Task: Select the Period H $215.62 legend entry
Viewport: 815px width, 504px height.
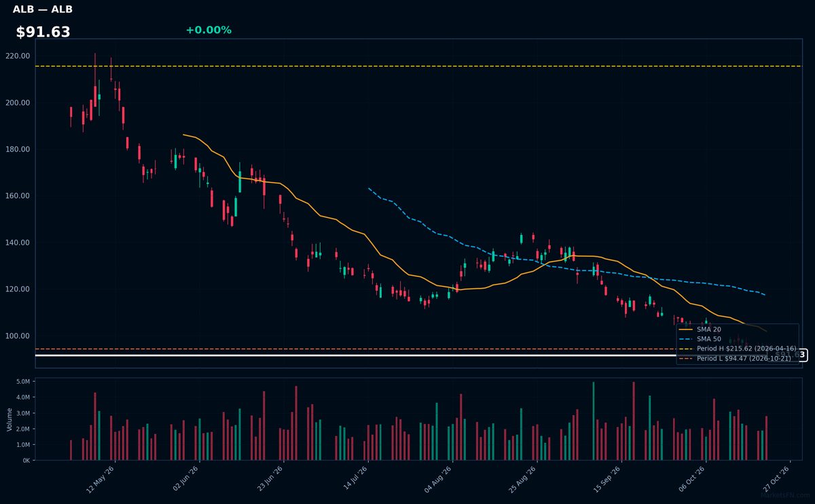Action: [x=738, y=348]
